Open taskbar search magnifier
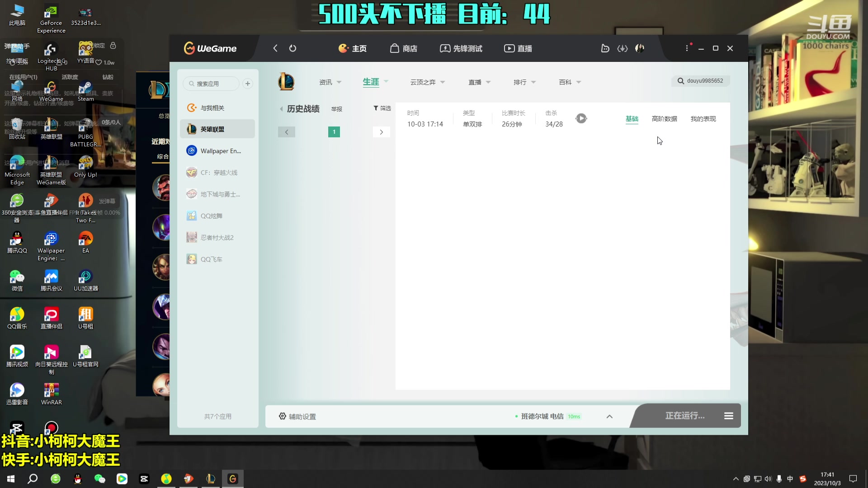This screenshot has width=868, height=488. coord(33,479)
